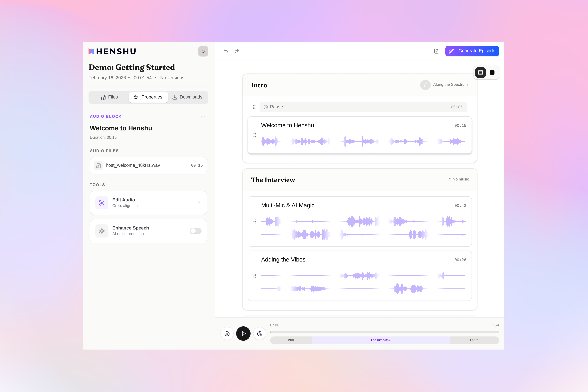This screenshot has height=392, width=588.
Task: Expand Edit Audio tool chevron
Action: tap(199, 203)
